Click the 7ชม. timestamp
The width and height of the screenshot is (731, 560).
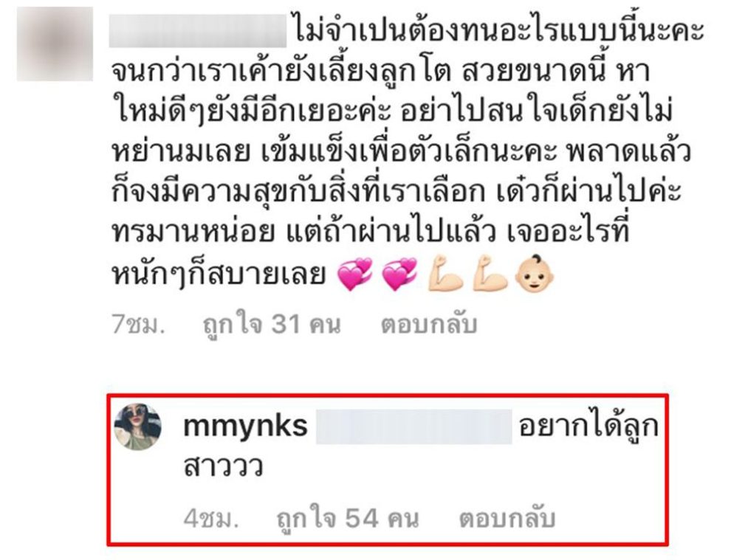pyautogui.click(x=139, y=325)
